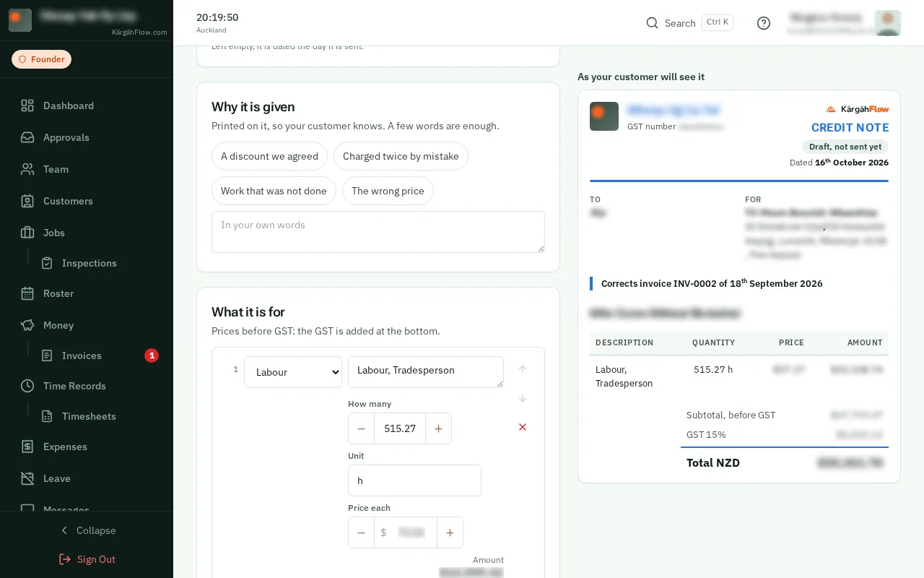Open the Leave calendar-off icon
Viewport: 924px width, 578px height.
(x=27, y=478)
